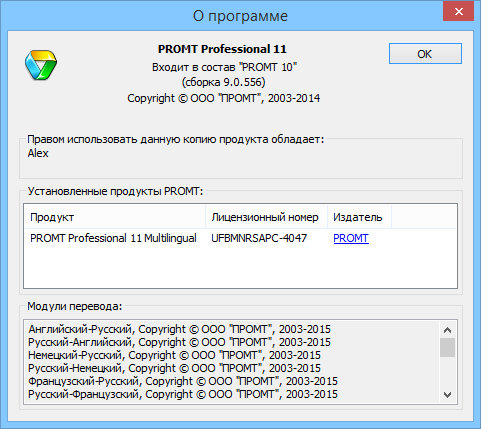Select the Издатель column header

359,217
